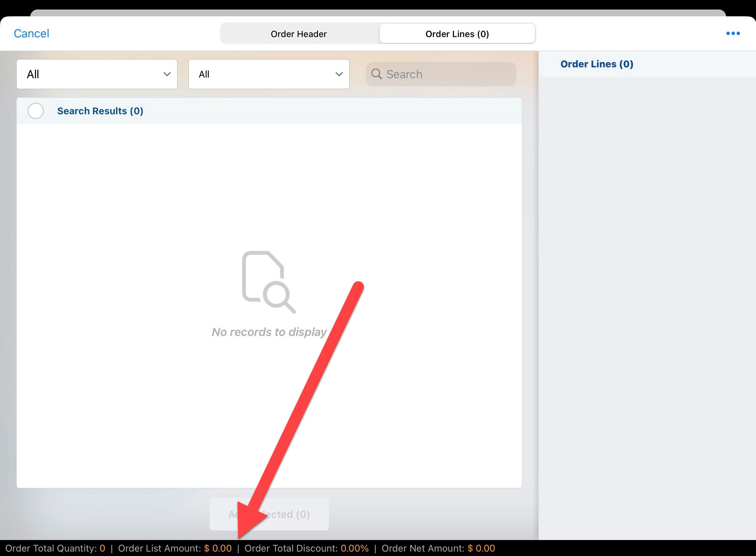Viewport: 756px width, 556px height.
Task: Click the chevron arrow of the left All dropdown
Action: click(x=167, y=74)
